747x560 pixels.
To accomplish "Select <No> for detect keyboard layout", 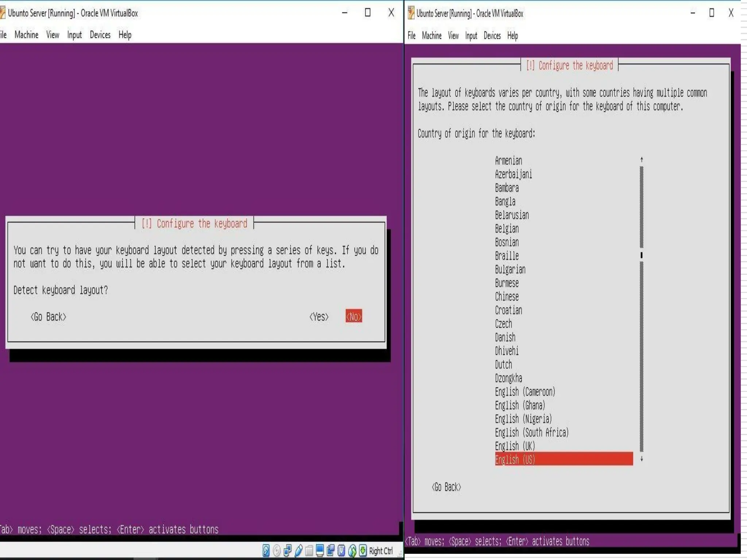I will tap(353, 316).
